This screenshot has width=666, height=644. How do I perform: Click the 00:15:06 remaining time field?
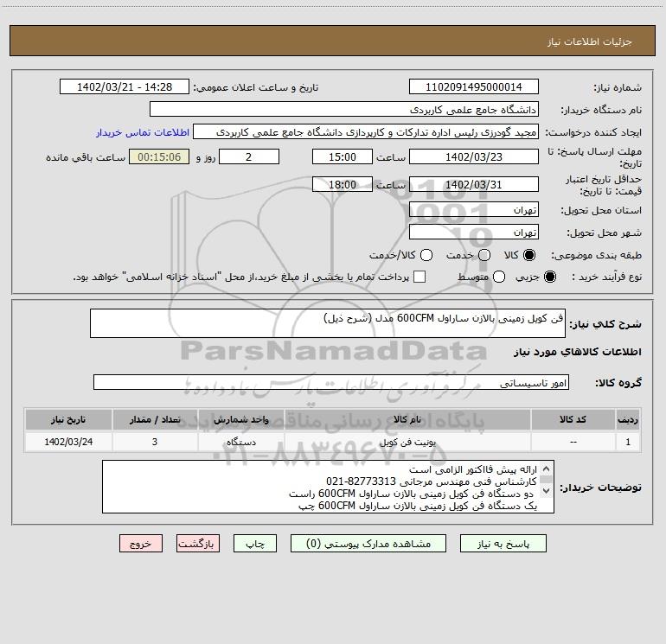159,156
